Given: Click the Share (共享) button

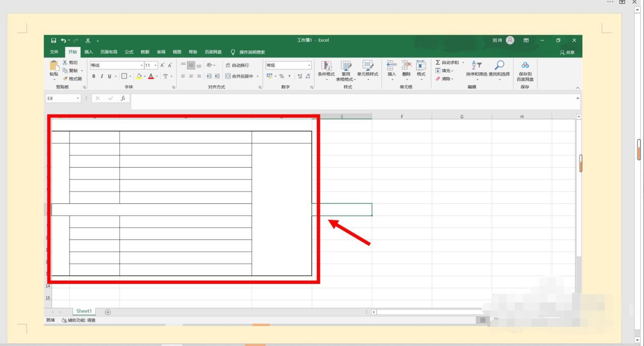Looking at the screenshot, I should point(567,52).
